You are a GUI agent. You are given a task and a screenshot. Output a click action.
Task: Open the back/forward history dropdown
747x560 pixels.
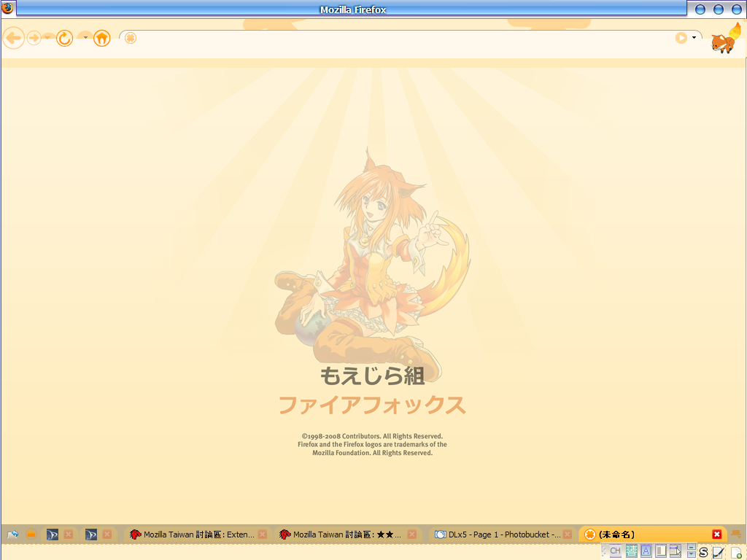coord(48,36)
